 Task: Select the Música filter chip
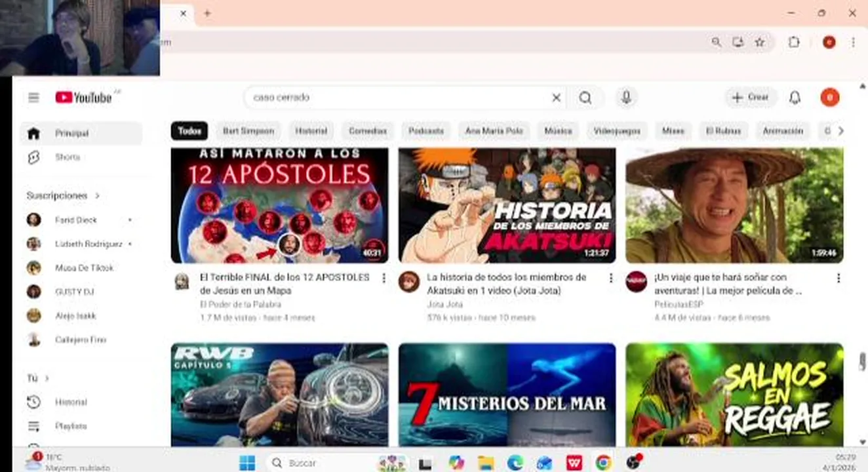click(558, 130)
